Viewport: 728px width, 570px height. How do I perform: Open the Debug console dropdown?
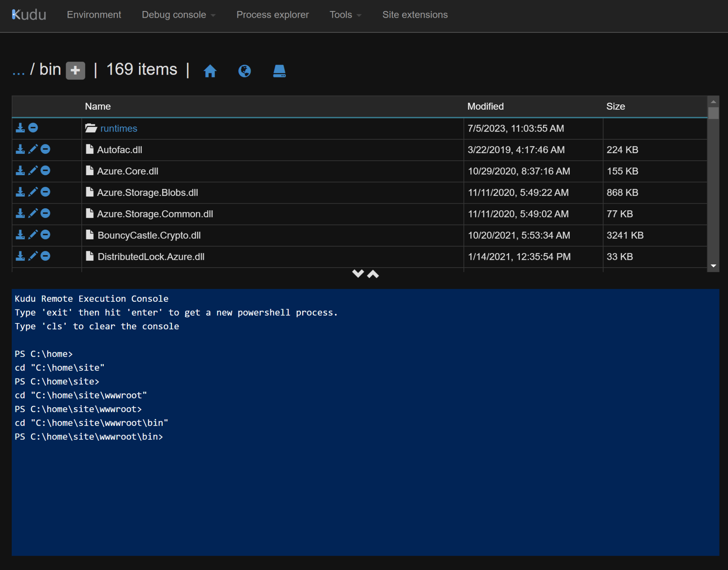point(179,15)
